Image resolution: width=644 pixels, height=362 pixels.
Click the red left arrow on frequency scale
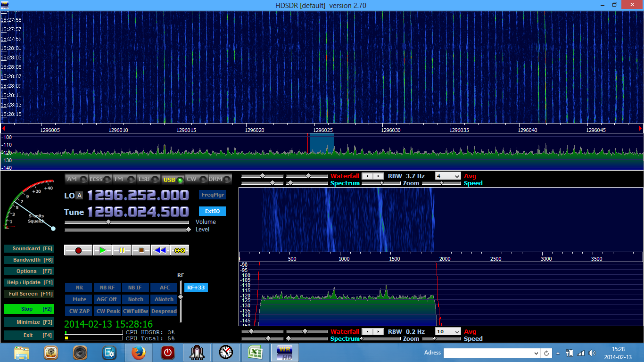tap(3, 128)
